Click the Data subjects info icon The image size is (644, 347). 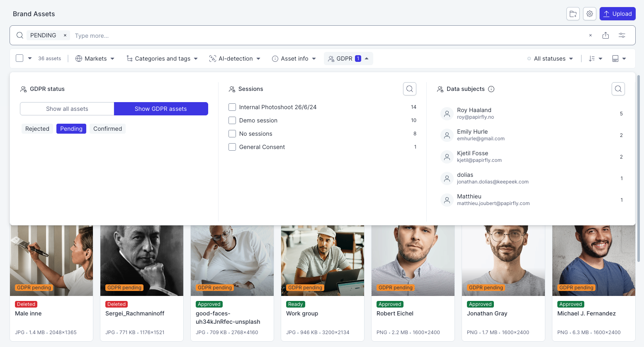pos(491,89)
